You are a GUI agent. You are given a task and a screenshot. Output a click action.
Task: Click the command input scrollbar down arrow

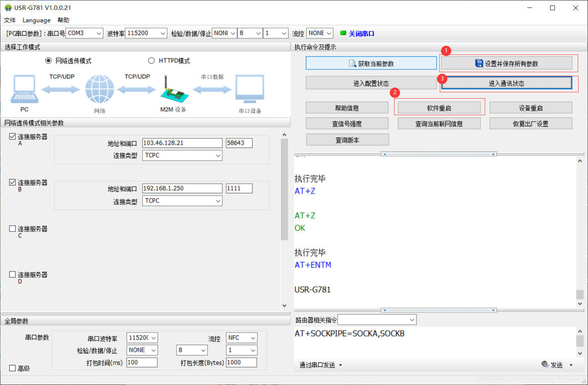pyautogui.click(x=580, y=353)
